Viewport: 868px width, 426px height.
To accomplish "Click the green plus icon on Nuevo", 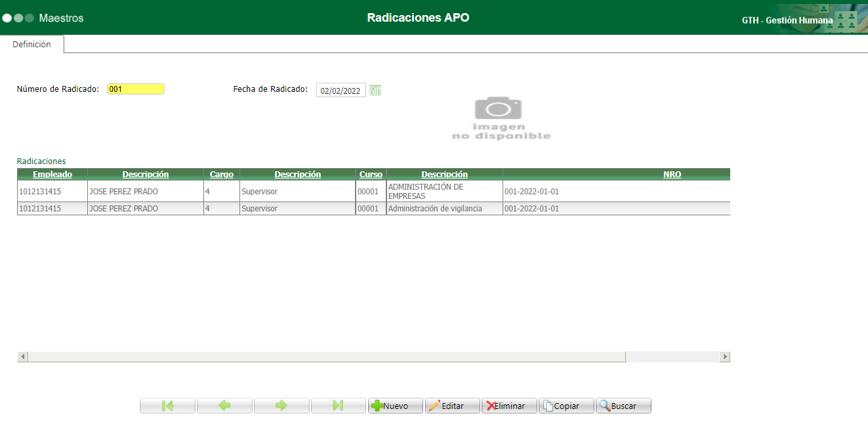I will [379, 405].
